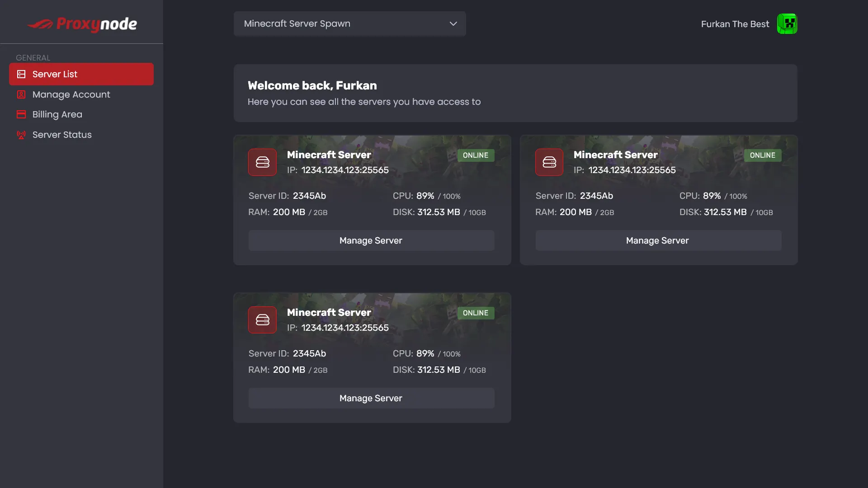This screenshot has width=868, height=488.
Task: Click the Server Status broadcast icon
Action: [x=21, y=135]
